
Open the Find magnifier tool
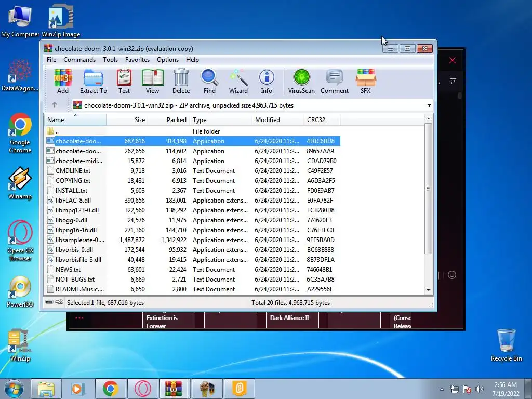click(209, 82)
